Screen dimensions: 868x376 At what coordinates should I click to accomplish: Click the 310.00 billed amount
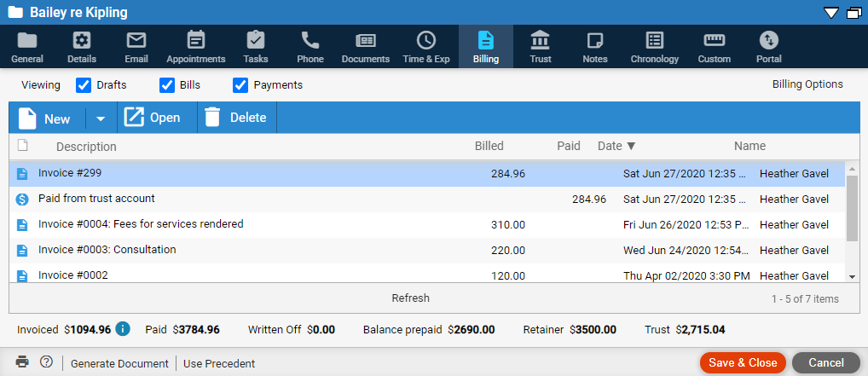(x=508, y=225)
